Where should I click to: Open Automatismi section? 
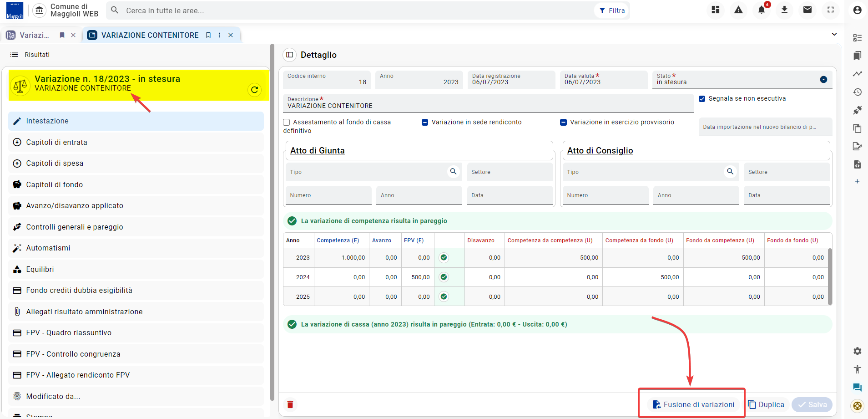pyautogui.click(x=136, y=248)
